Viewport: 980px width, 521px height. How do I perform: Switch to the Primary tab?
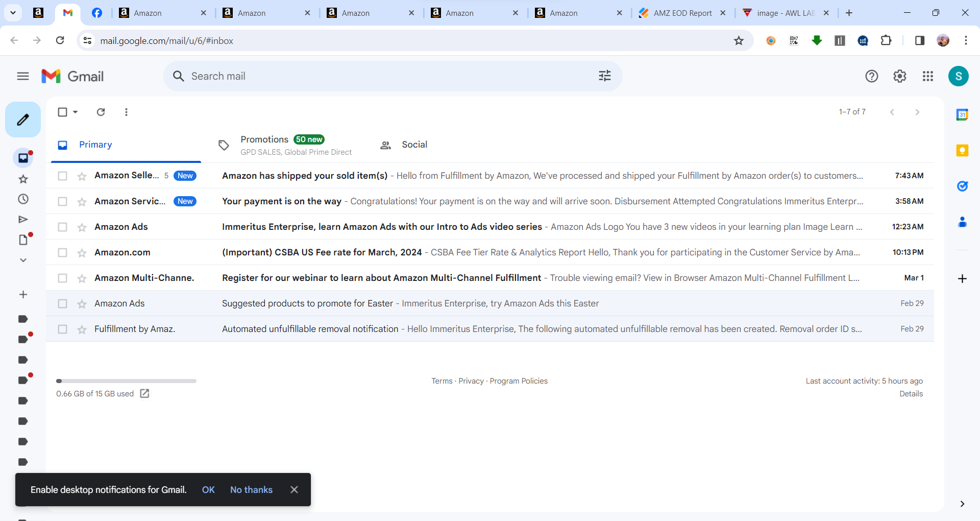click(x=126, y=145)
